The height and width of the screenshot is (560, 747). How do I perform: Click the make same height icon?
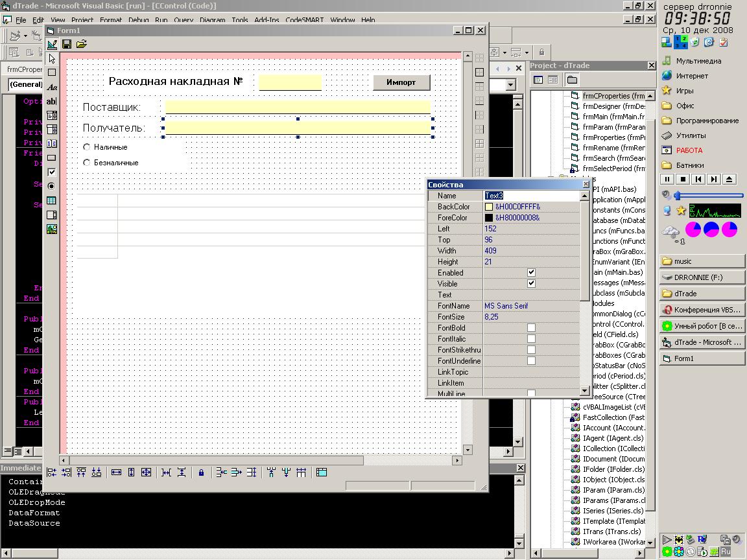pyautogui.click(x=131, y=472)
